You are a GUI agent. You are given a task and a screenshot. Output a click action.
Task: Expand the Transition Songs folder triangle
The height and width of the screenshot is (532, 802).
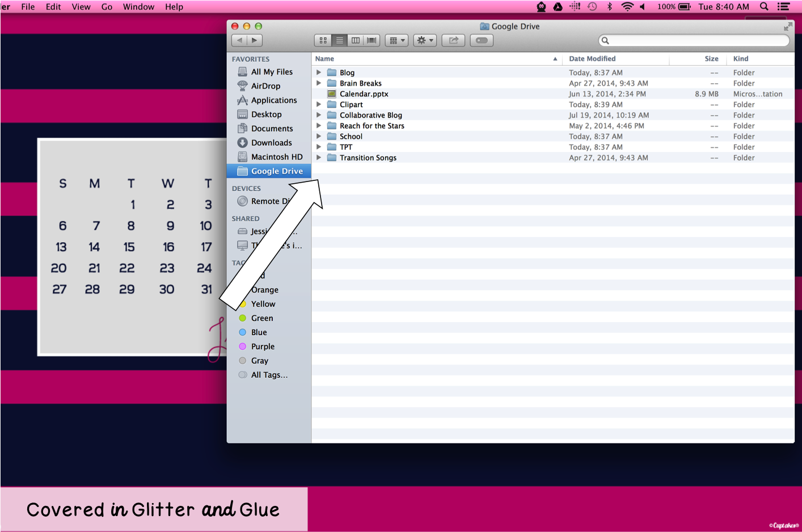[x=319, y=158]
